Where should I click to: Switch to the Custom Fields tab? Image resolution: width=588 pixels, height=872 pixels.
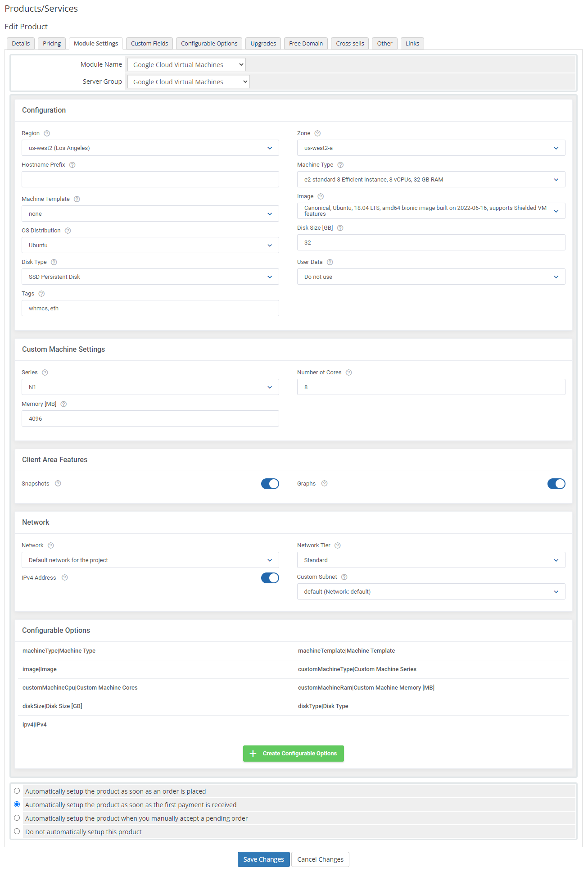click(x=149, y=43)
